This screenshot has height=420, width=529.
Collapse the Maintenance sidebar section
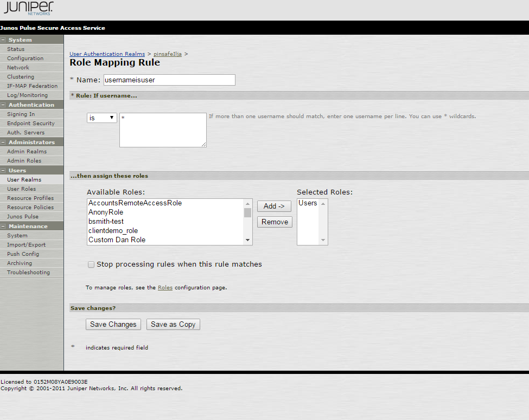[x=3, y=226]
